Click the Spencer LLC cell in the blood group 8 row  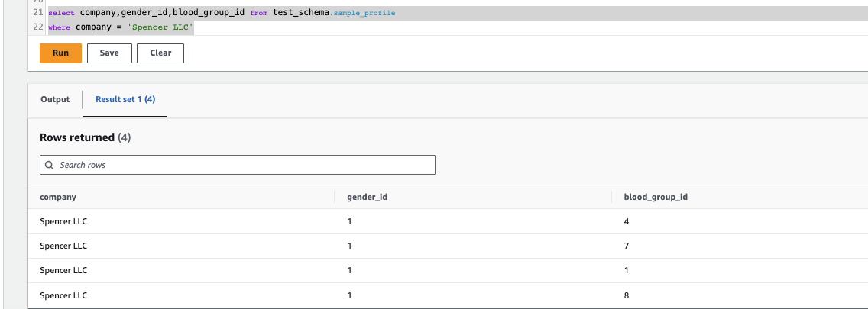coord(63,296)
